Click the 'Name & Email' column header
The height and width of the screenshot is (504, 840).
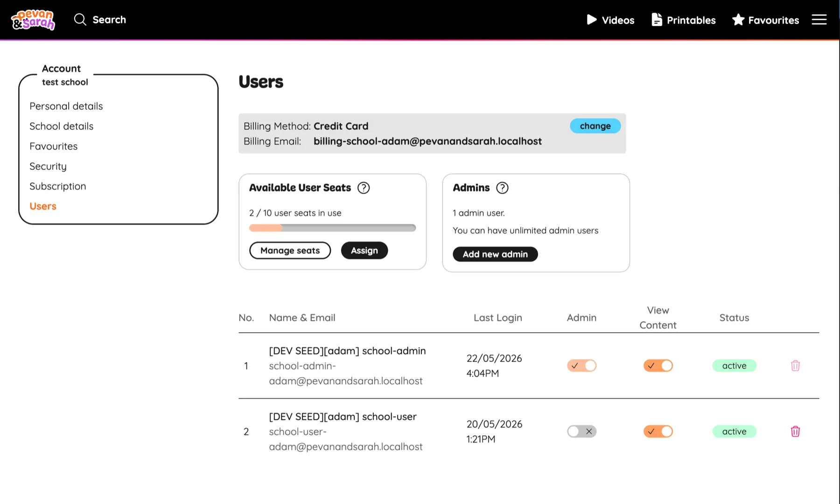point(302,317)
